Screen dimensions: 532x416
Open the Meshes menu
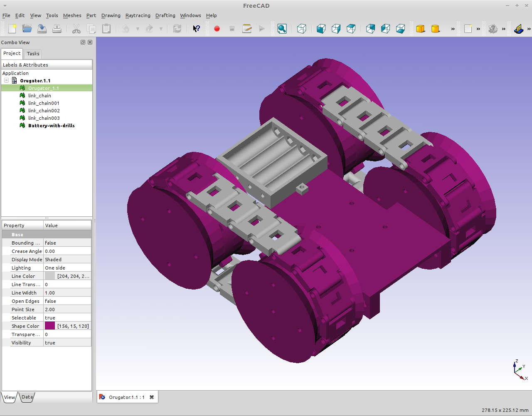(x=72, y=15)
